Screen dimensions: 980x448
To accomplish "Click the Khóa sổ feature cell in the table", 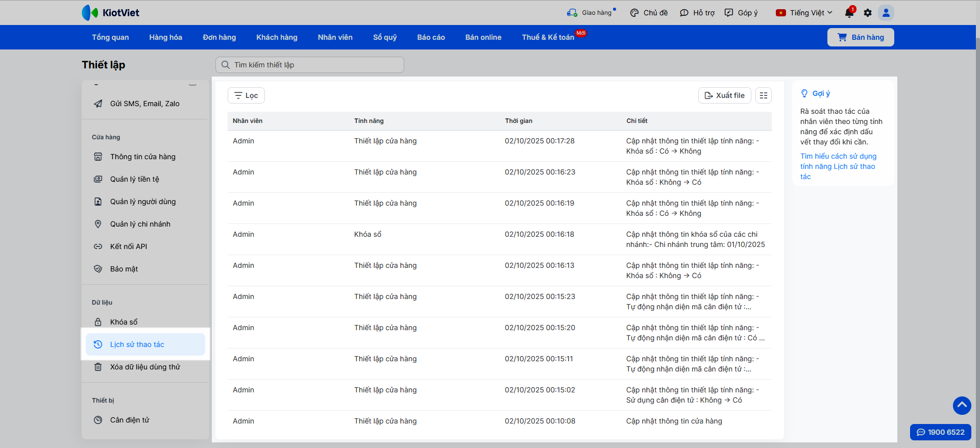I will 368,234.
